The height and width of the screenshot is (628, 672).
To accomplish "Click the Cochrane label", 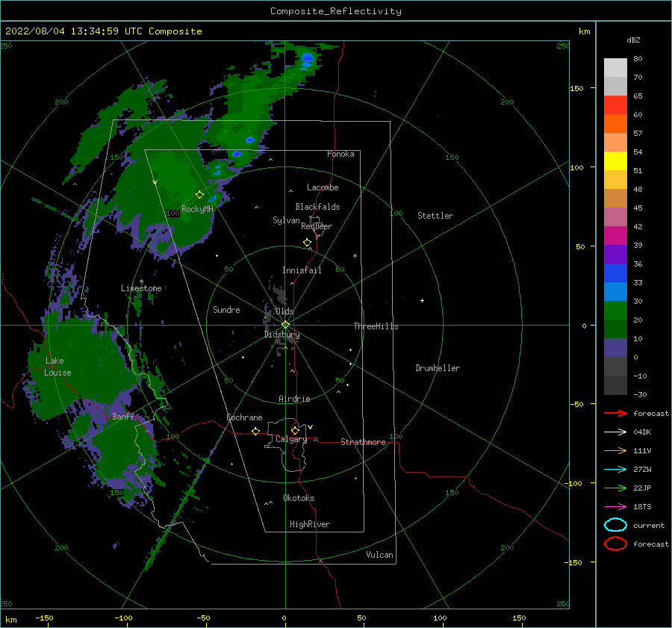I will [x=244, y=417].
